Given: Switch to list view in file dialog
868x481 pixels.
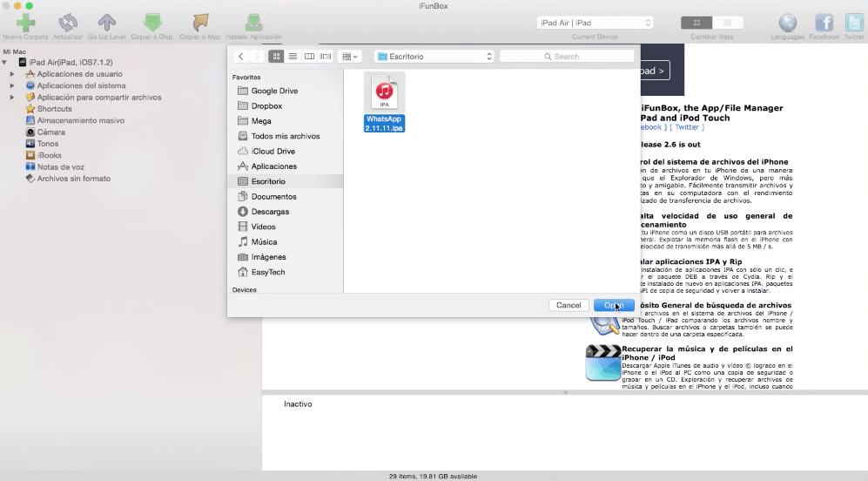Looking at the screenshot, I should (x=293, y=57).
